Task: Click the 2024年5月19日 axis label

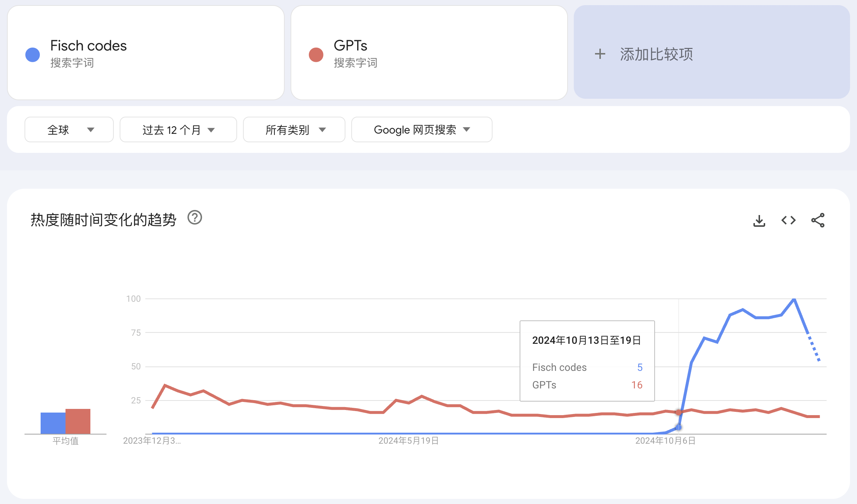Action: [408, 441]
